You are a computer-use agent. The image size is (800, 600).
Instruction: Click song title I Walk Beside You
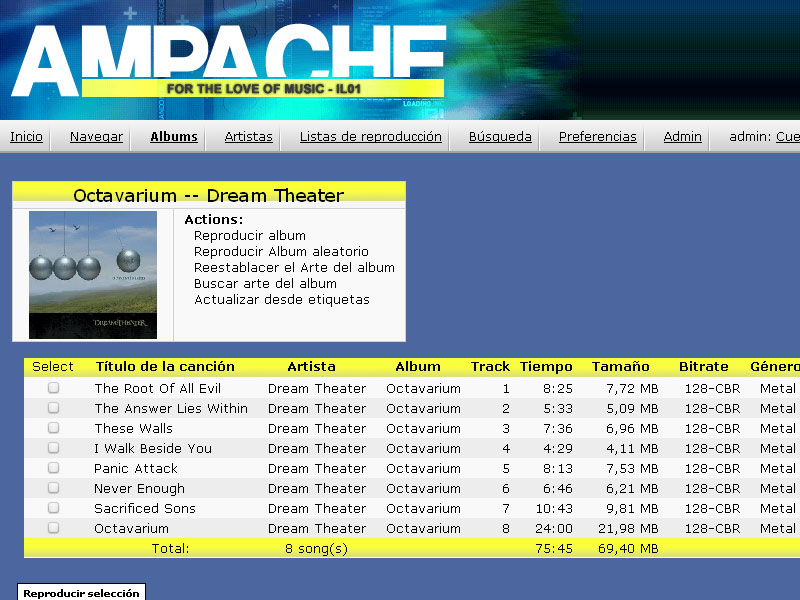tap(153, 448)
